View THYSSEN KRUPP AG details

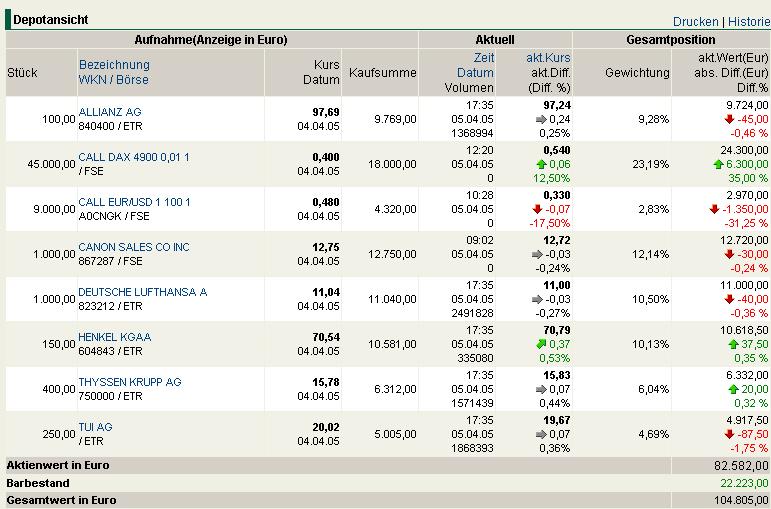point(130,382)
